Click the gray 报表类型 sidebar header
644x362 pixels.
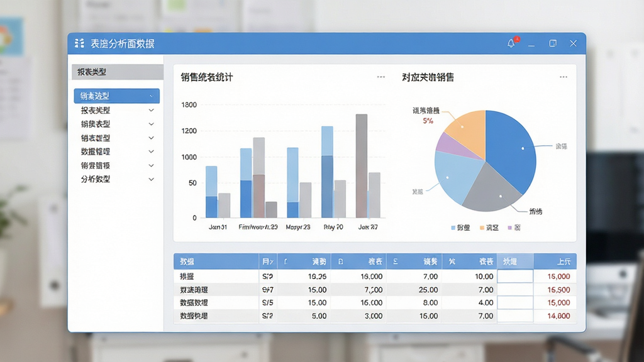[x=118, y=72]
